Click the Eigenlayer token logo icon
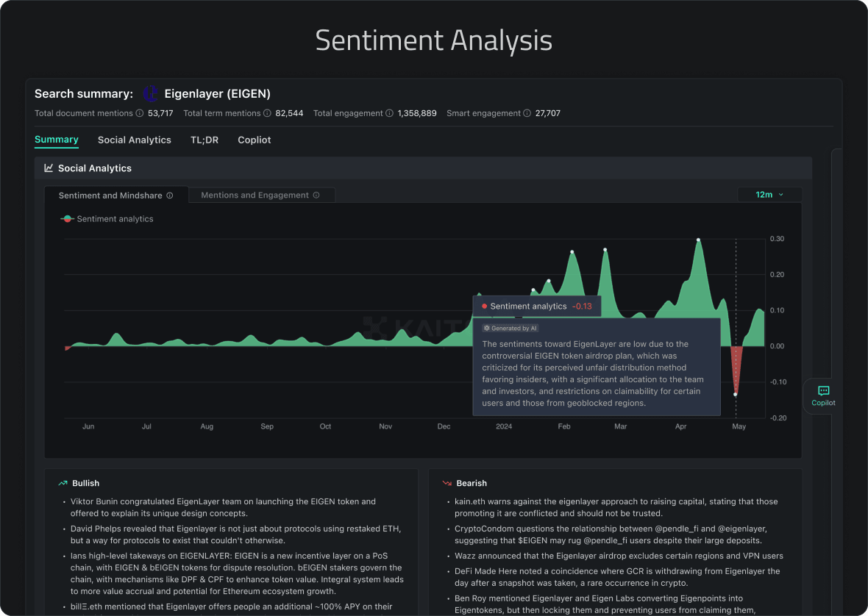The width and height of the screenshot is (868, 616). (151, 93)
